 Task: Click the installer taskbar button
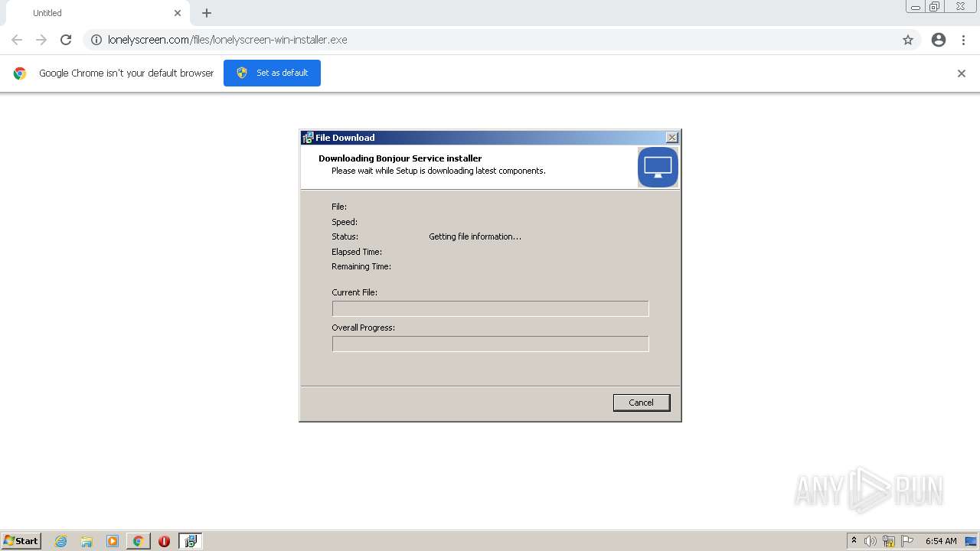pyautogui.click(x=191, y=541)
